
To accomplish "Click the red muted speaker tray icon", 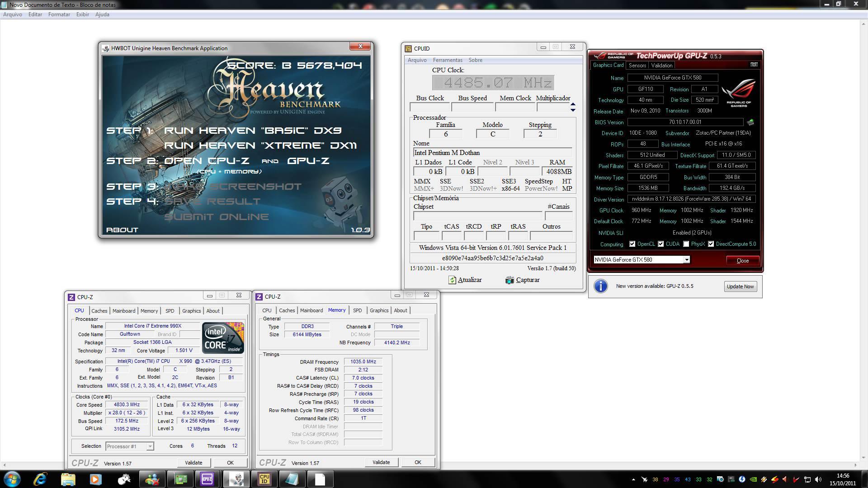I will click(785, 479).
